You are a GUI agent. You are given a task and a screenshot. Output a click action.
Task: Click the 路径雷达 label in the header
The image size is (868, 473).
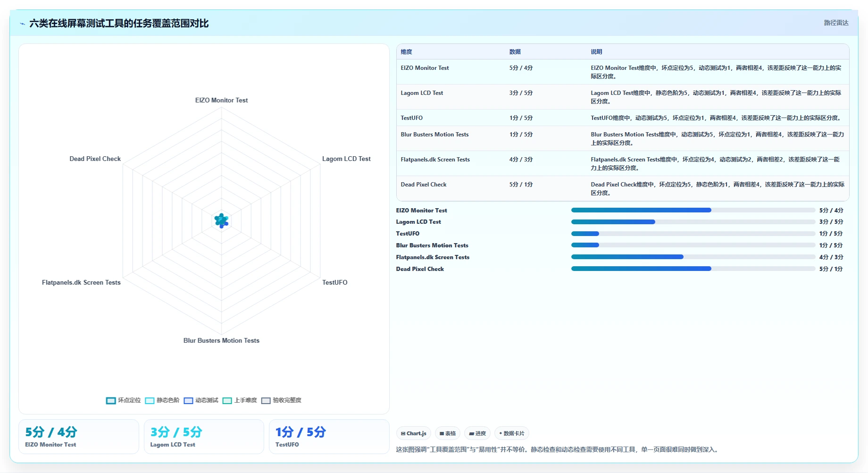[x=836, y=23]
